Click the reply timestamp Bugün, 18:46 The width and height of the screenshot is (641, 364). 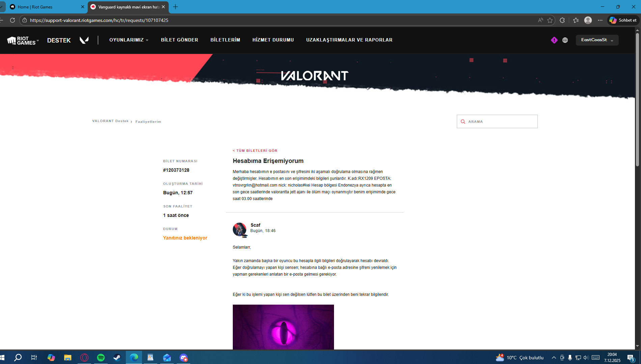point(263,231)
